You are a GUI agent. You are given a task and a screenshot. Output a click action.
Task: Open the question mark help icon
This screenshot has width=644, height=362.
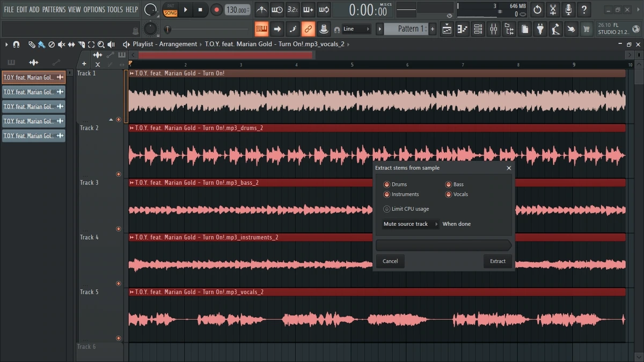[584, 10]
